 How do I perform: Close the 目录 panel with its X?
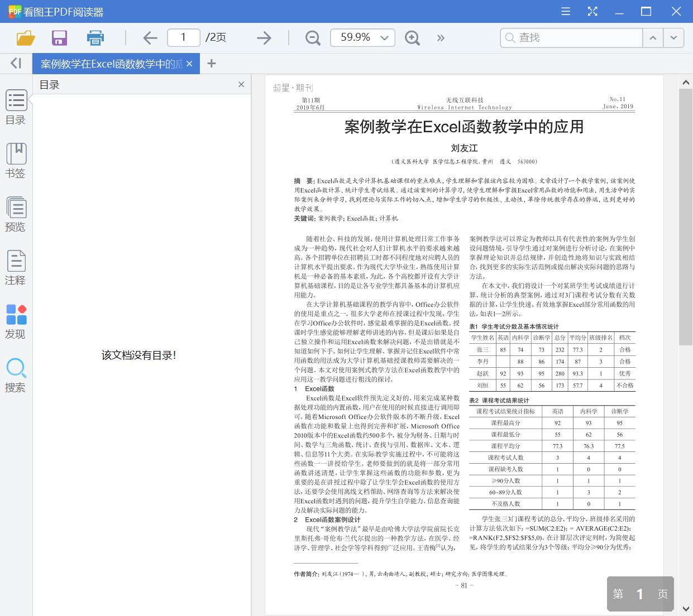(241, 84)
